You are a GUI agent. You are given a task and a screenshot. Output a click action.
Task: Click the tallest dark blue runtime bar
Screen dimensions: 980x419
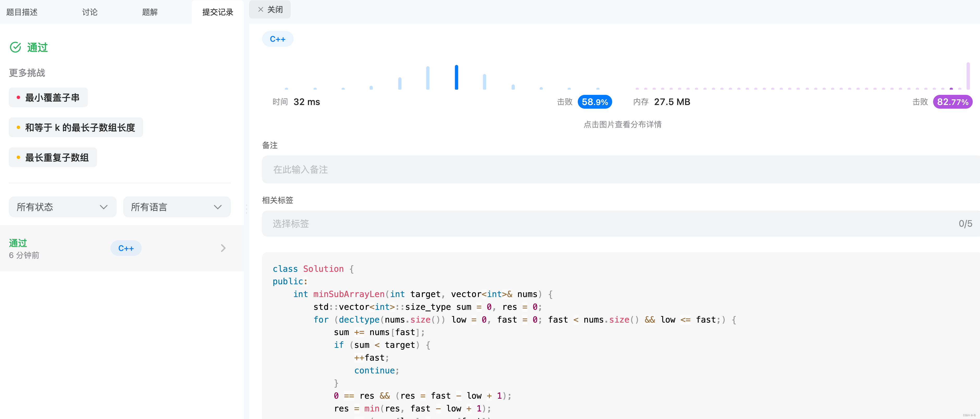(x=456, y=77)
